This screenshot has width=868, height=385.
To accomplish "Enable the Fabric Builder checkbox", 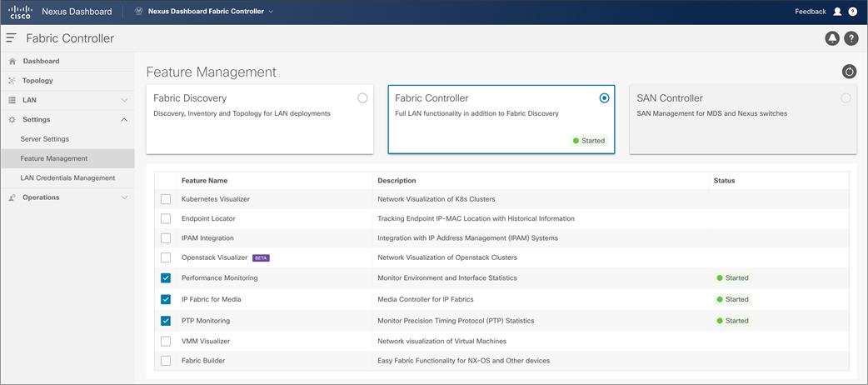I will [166, 361].
